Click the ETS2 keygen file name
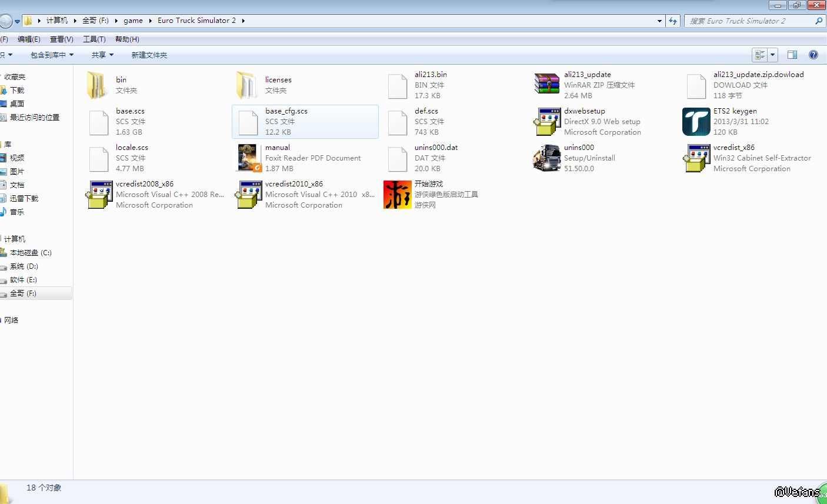The image size is (827, 504). (735, 111)
